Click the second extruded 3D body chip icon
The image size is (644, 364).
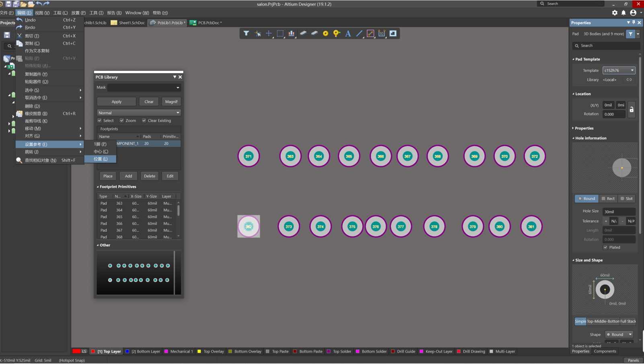[314, 33]
